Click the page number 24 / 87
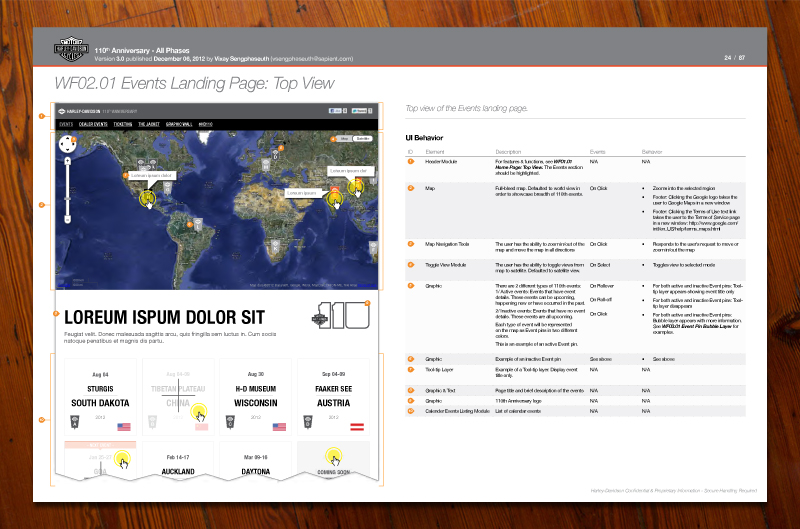This screenshot has width=800, height=529. point(734,58)
